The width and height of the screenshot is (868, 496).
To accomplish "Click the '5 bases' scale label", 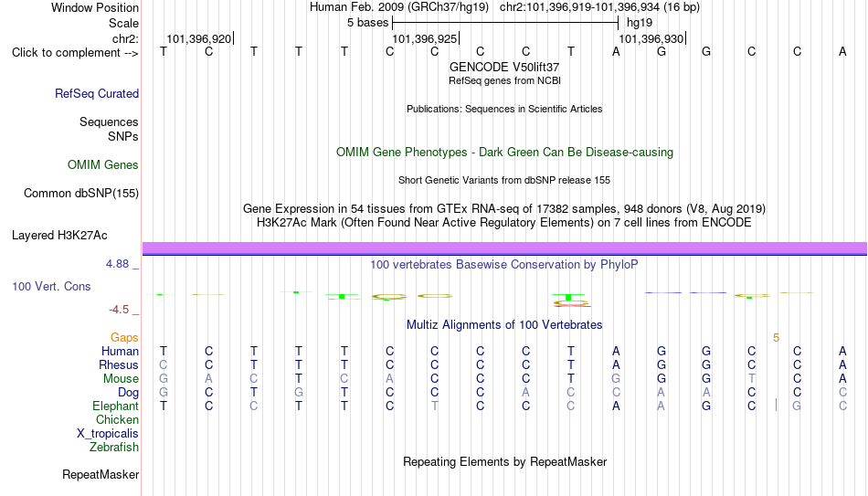I will 367,23.
